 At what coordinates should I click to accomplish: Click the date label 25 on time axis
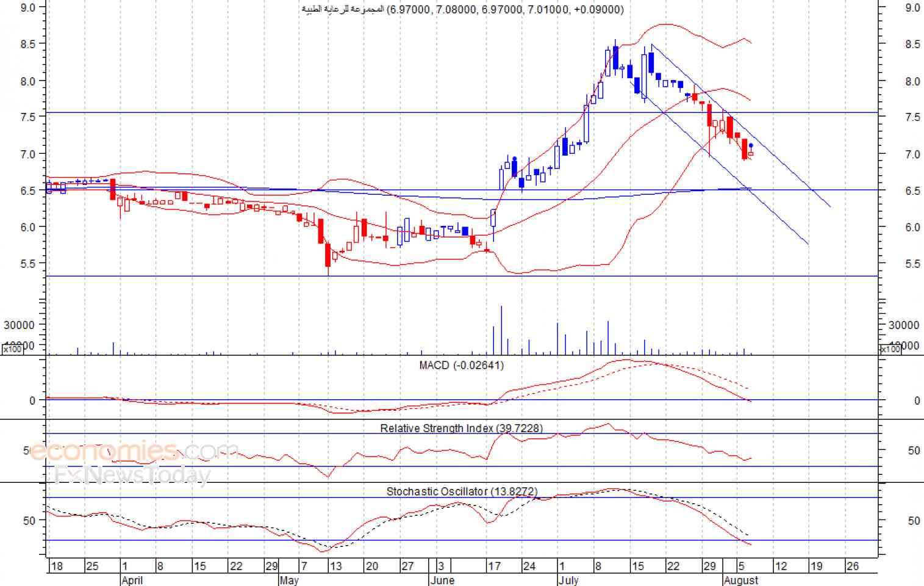point(92,566)
